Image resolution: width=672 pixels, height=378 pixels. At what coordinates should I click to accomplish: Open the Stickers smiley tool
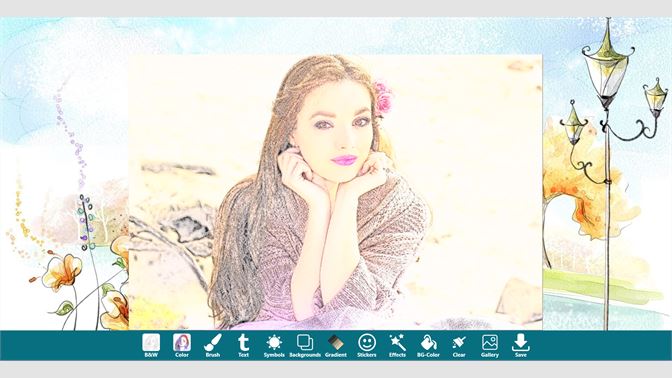pyautogui.click(x=367, y=345)
